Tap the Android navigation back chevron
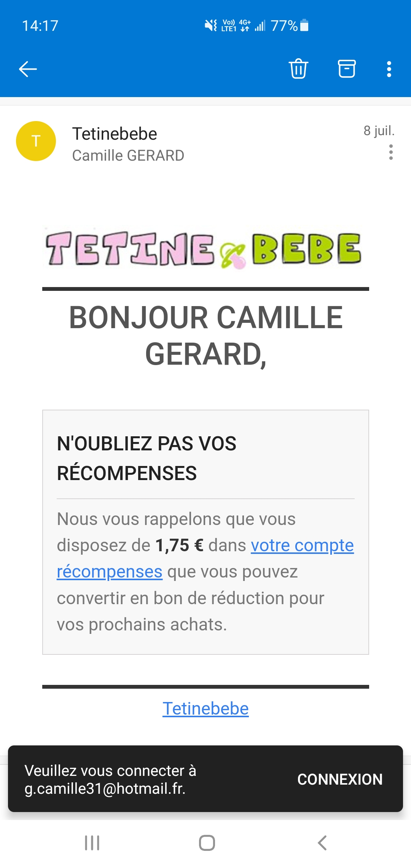 [322, 842]
